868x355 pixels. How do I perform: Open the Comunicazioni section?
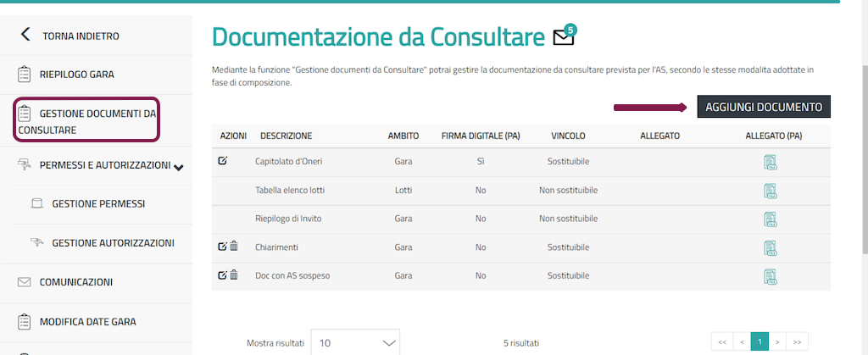click(75, 282)
